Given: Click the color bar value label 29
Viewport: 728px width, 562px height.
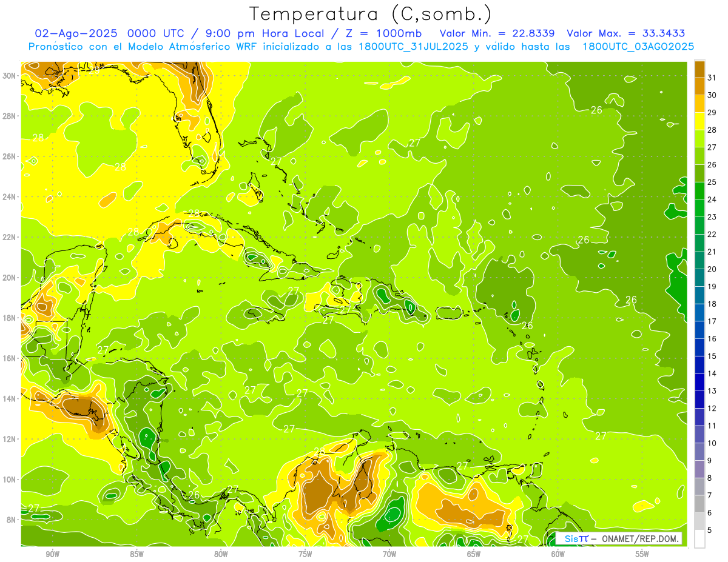Looking at the screenshot, I should point(712,112).
